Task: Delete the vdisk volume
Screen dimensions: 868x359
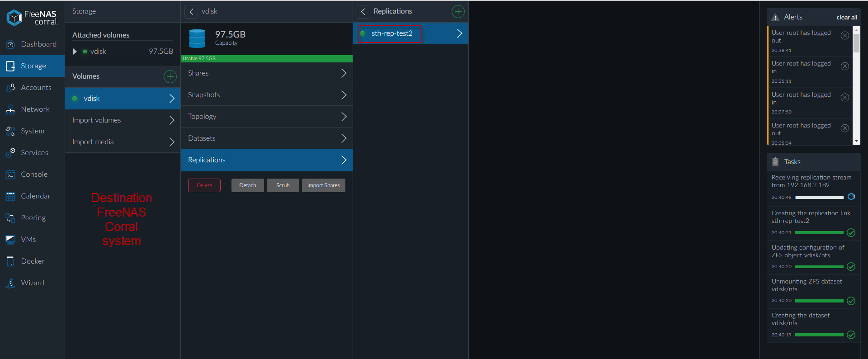Action: (204, 185)
